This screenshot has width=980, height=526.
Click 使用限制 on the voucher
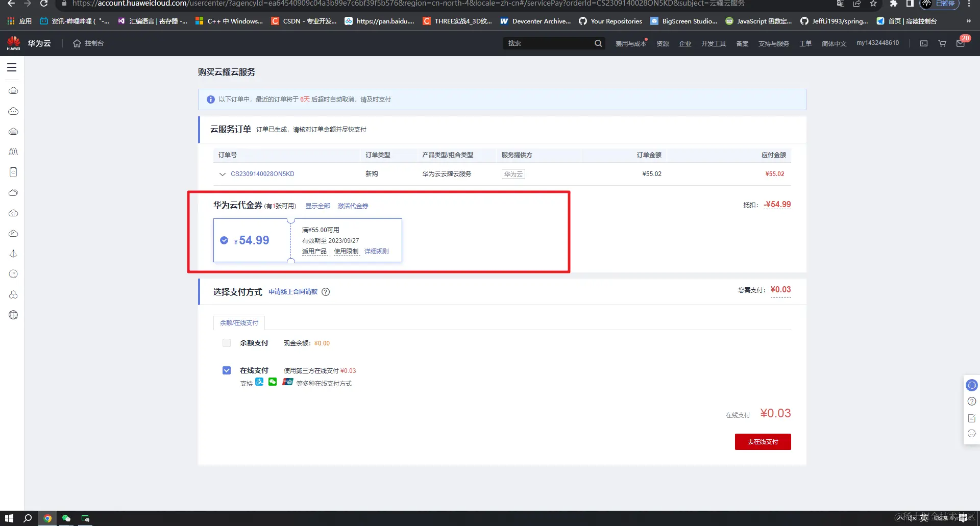tap(346, 252)
